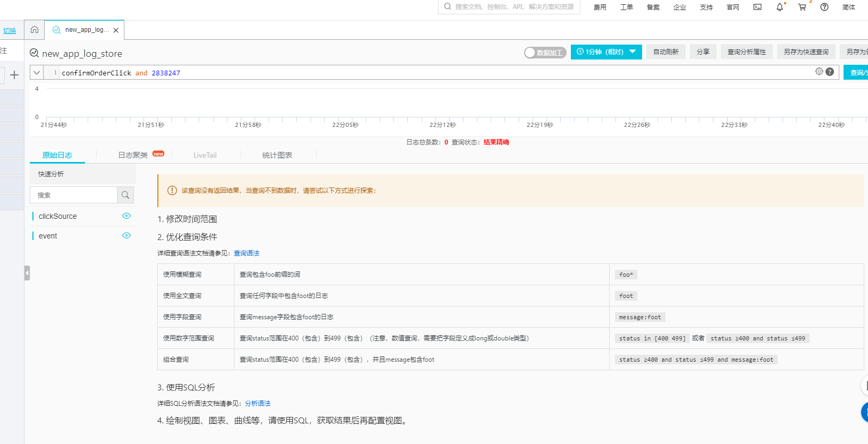
Task: Click the 21分58秒 timeline marker
Action: pos(248,125)
